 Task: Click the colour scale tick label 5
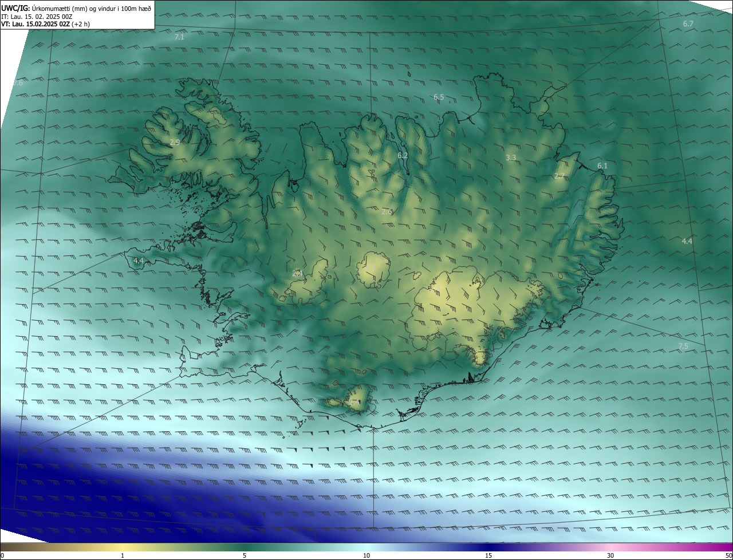(x=245, y=556)
